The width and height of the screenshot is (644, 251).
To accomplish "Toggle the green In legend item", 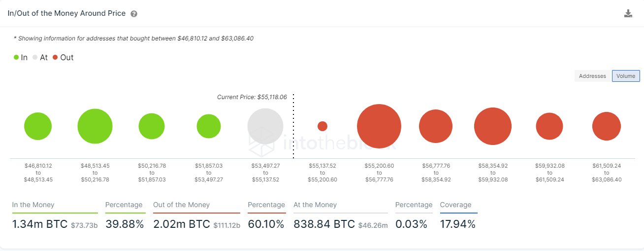I will coord(21,57).
